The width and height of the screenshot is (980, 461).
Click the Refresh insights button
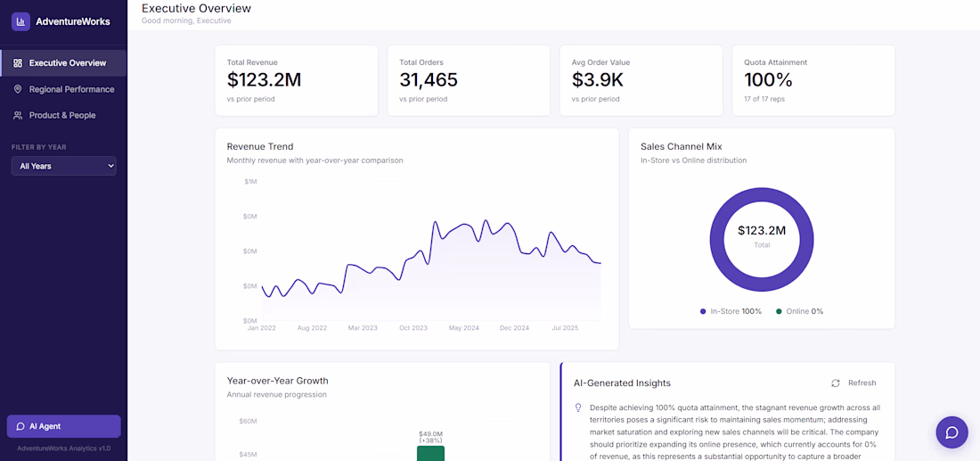coord(853,383)
